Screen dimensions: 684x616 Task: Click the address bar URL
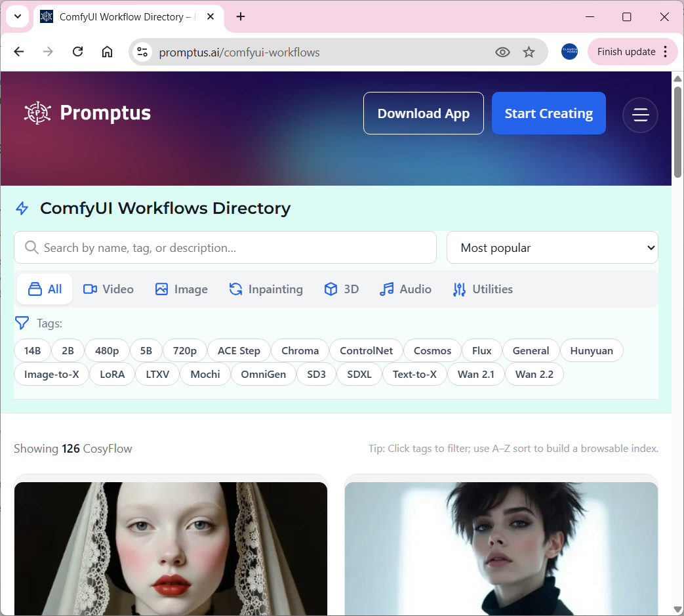(239, 52)
